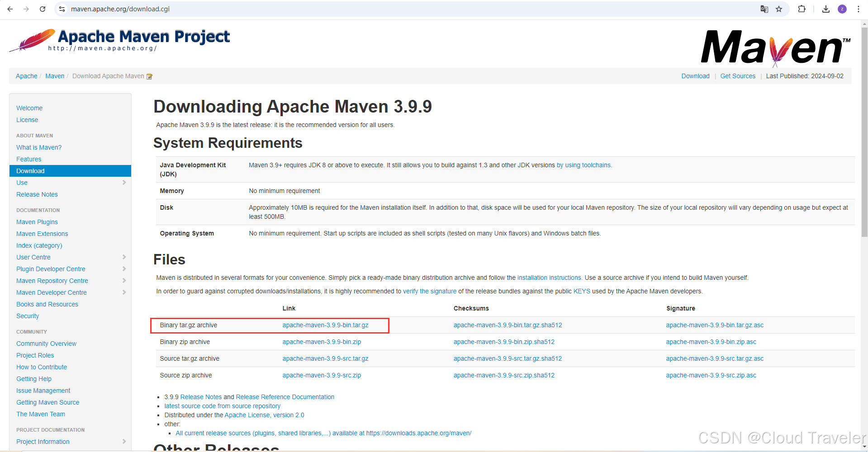Download apache-maven-3.9.9-bin.tar.gz
The height and width of the screenshot is (452, 868).
pos(325,325)
